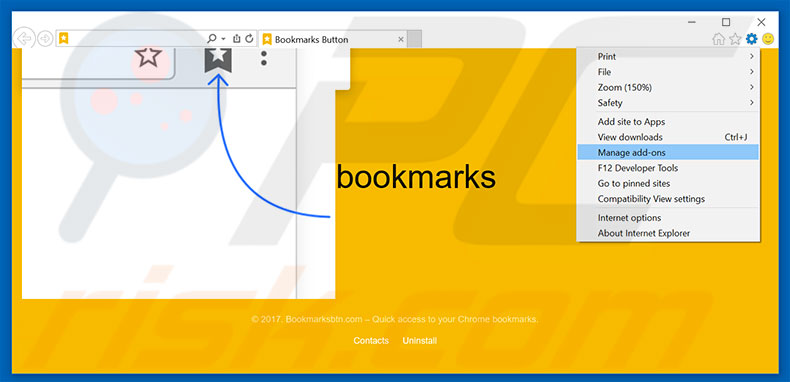Click the three-dot menu icon in illustration
Image resolution: width=790 pixels, height=382 pixels.
pyautogui.click(x=263, y=57)
